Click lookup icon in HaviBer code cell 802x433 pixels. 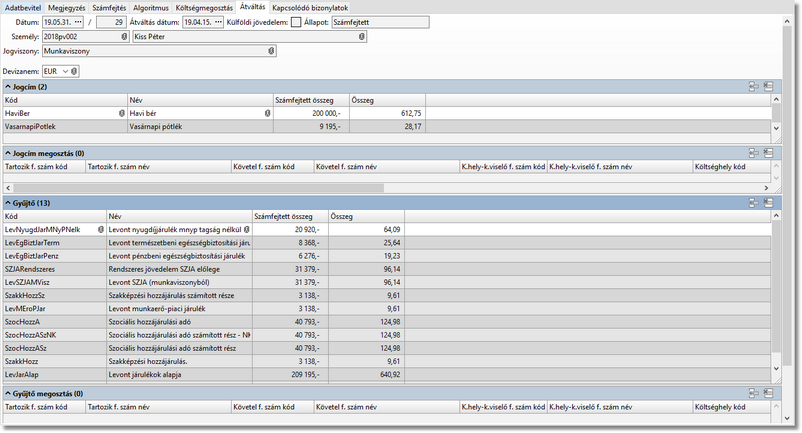122,114
